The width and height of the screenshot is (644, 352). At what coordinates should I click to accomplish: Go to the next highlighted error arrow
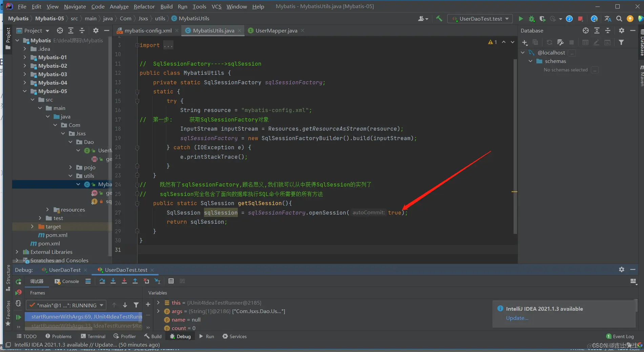[513, 42]
